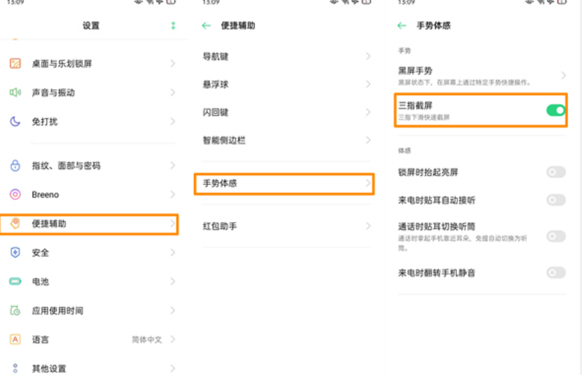Turn on 来电时贴耳自动接听 switch

555,200
